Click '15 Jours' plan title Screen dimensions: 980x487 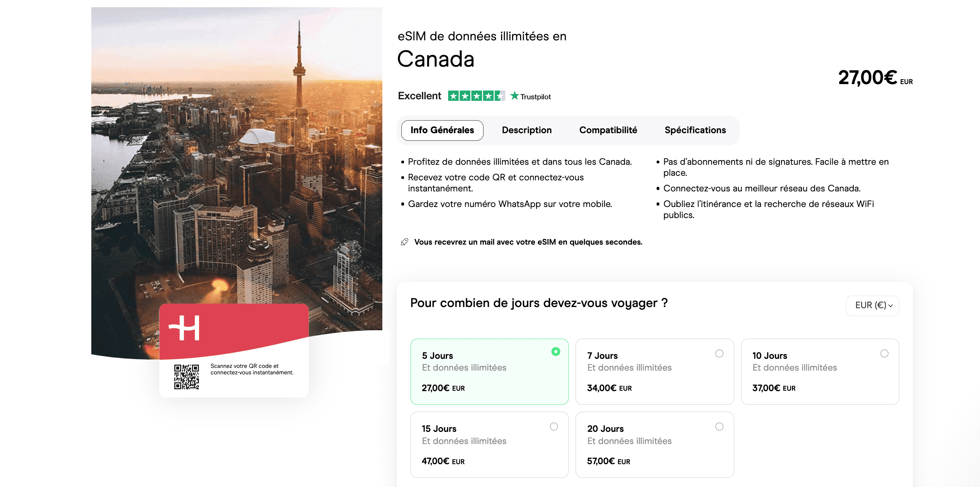coord(439,429)
